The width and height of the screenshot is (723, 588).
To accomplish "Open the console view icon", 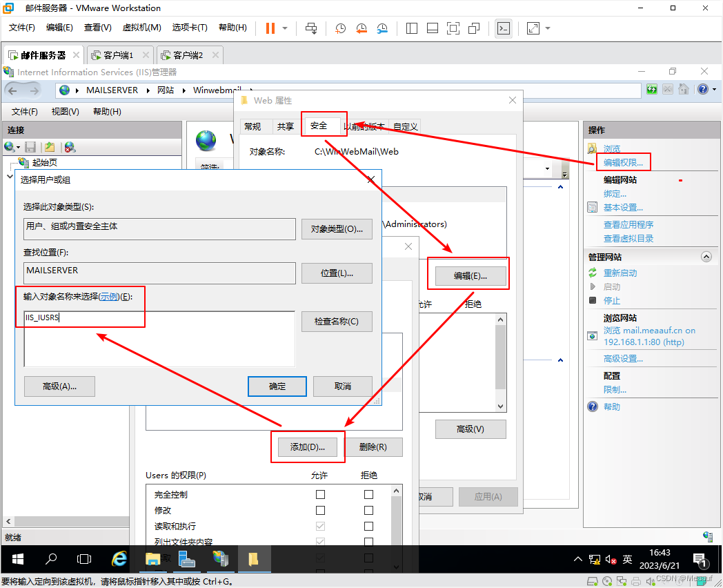I will (x=504, y=28).
